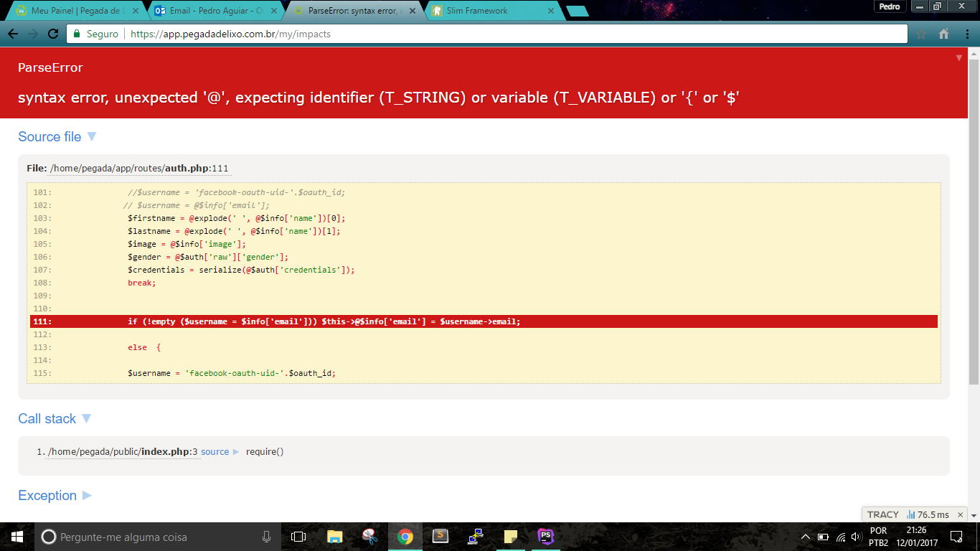
Task: Click the syntax error message text
Action: pos(379,98)
